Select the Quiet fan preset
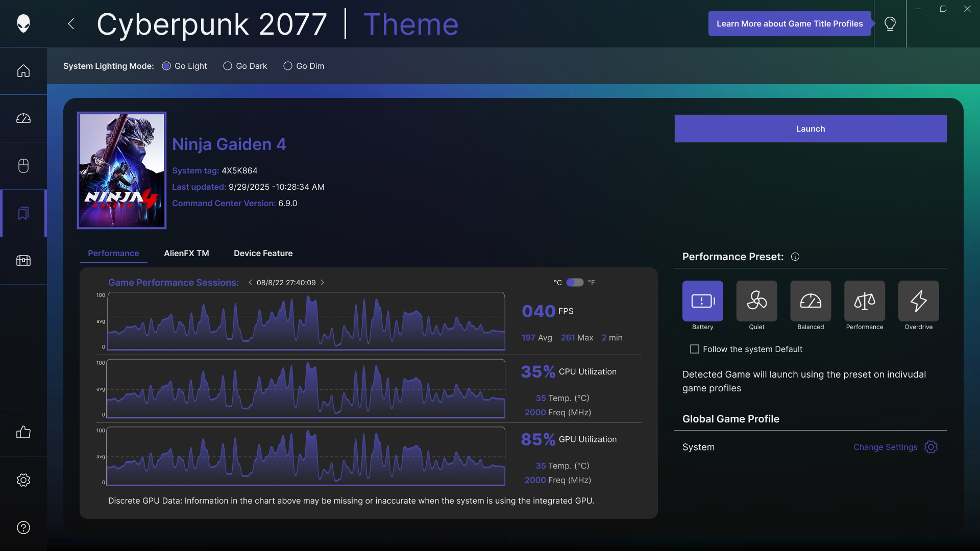Image resolution: width=980 pixels, height=551 pixels. click(756, 301)
